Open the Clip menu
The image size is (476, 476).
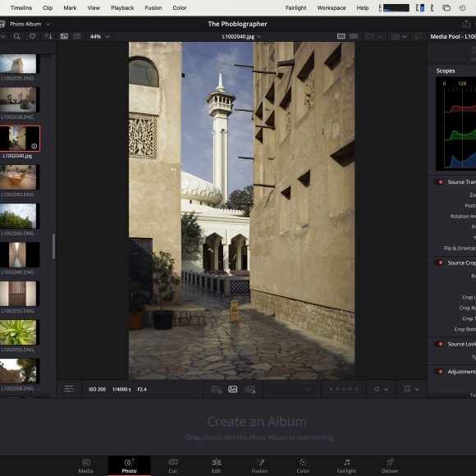click(48, 8)
